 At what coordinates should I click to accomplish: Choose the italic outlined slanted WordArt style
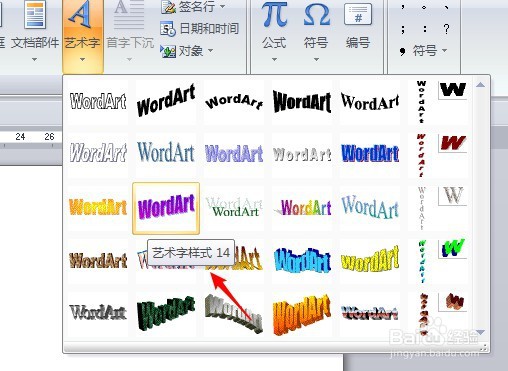[98, 154]
